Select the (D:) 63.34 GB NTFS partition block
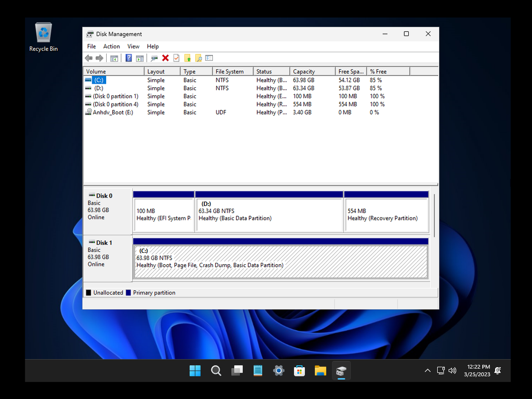This screenshot has height=399, width=532. point(269,211)
